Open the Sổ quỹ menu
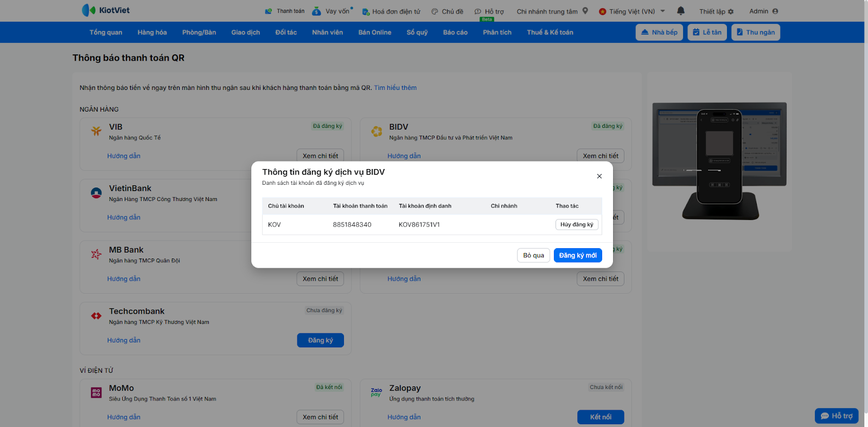Image resolution: width=868 pixels, height=427 pixels. click(417, 33)
